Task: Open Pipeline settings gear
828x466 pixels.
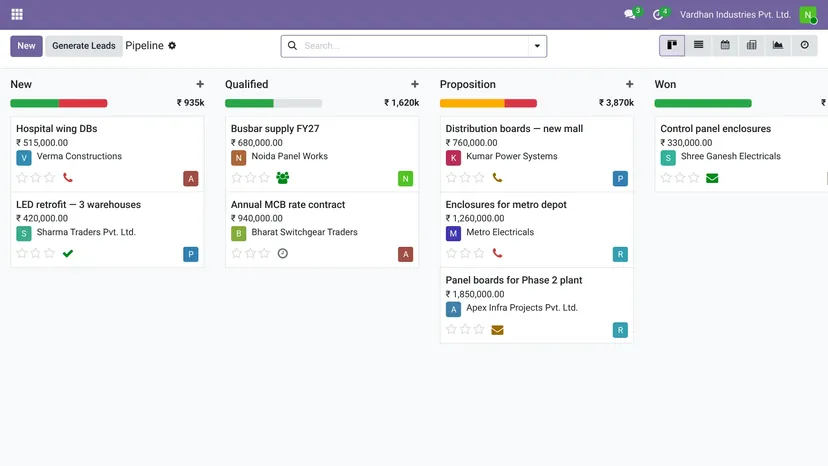Action: [x=172, y=45]
